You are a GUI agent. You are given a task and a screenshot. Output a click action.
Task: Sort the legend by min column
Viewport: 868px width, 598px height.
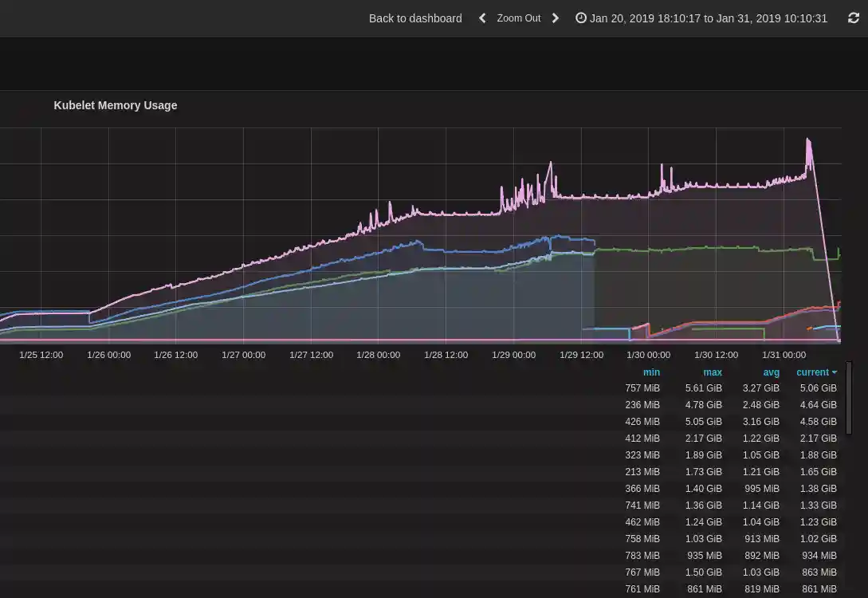click(x=651, y=372)
